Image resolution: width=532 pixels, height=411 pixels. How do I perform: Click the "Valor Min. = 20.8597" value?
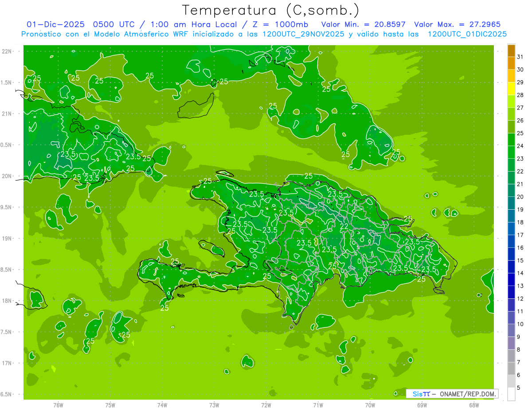pyautogui.click(x=363, y=24)
